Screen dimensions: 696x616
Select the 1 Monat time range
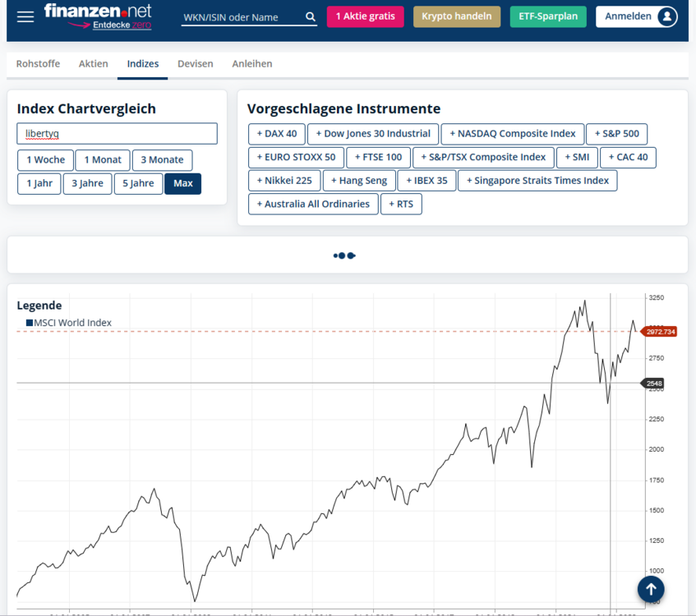tap(103, 160)
